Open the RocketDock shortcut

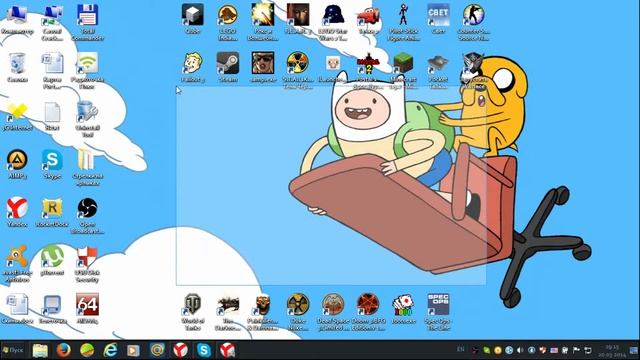[x=52, y=212]
